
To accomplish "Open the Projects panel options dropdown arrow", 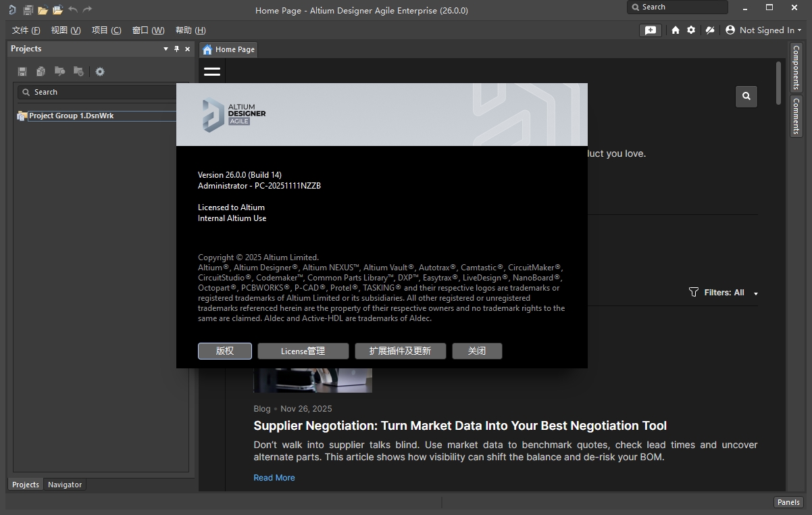I will [166, 49].
